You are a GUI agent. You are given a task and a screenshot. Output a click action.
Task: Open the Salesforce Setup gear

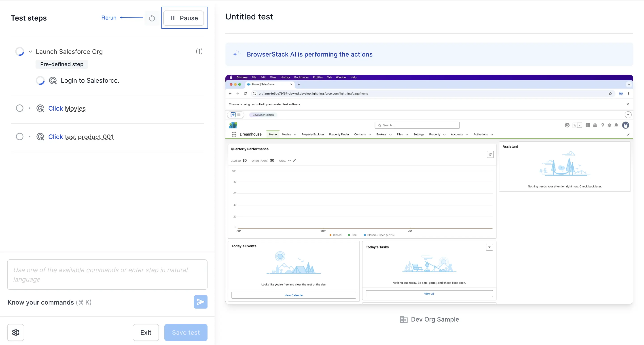(610, 125)
